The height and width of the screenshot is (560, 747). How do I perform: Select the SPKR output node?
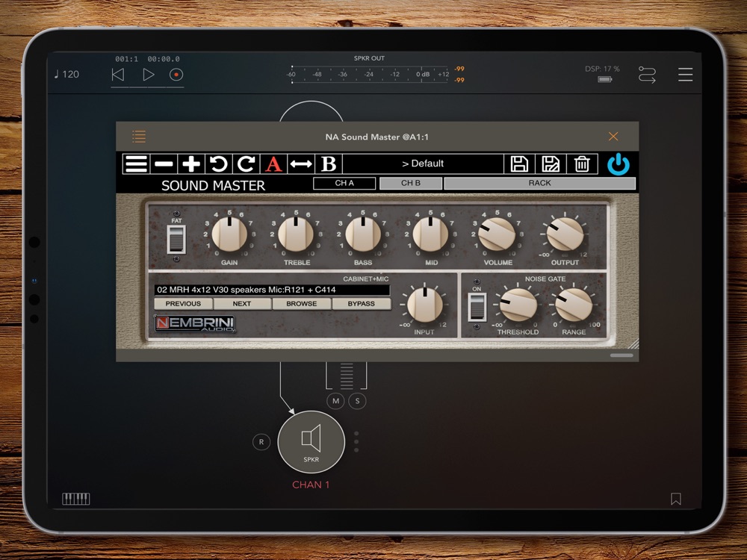(311, 441)
